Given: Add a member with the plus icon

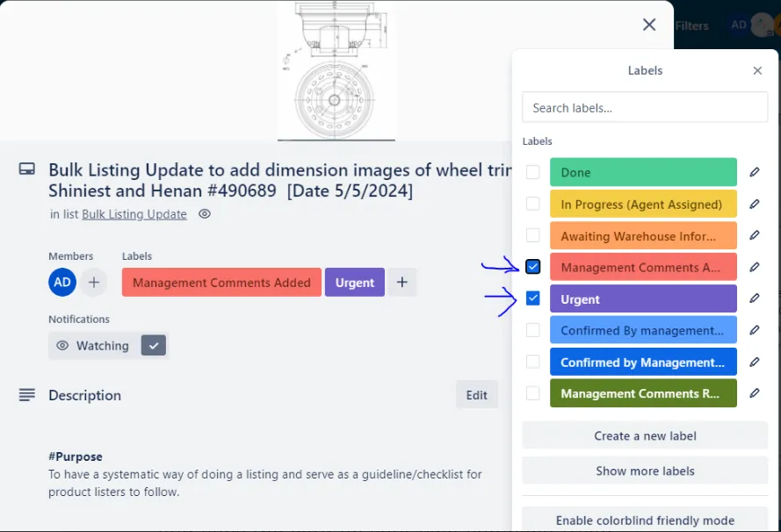Looking at the screenshot, I should point(94,282).
